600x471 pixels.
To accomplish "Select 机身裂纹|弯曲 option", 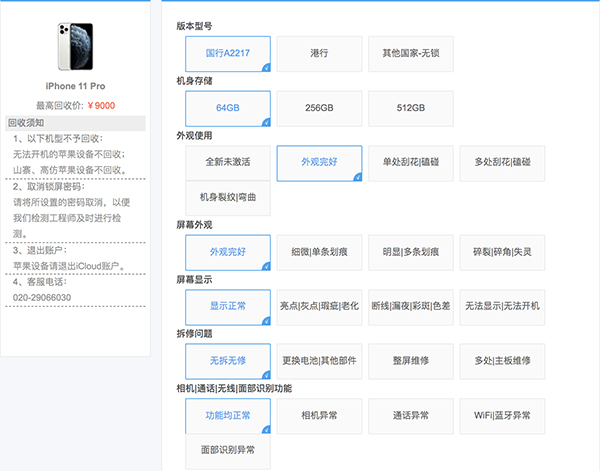I will (228, 198).
